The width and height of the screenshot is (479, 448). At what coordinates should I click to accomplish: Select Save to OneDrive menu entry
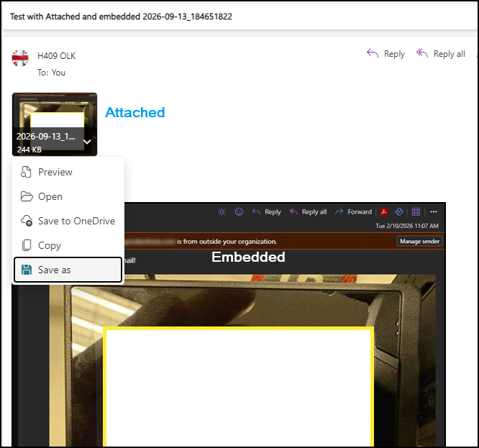pos(68,221)
